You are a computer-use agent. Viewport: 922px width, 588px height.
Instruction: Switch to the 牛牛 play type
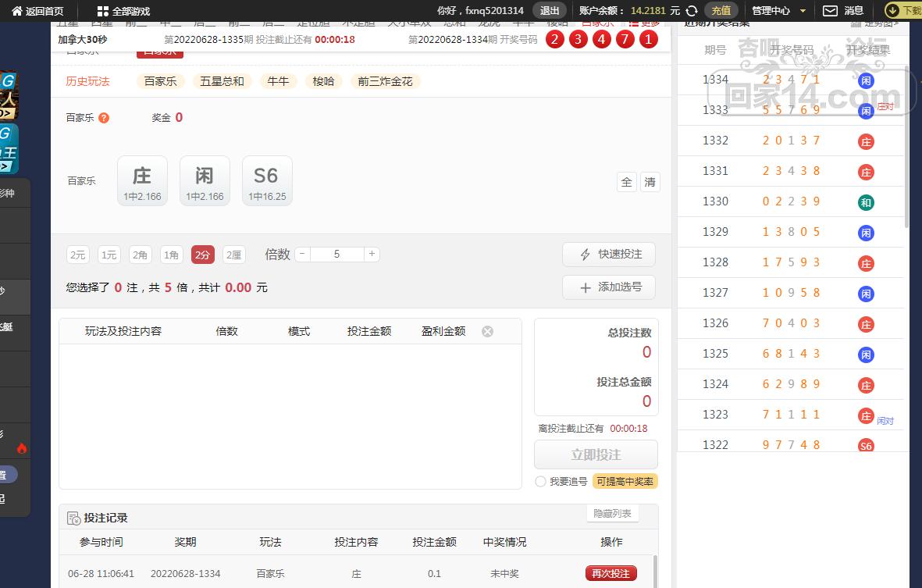[x=279, y=81]
